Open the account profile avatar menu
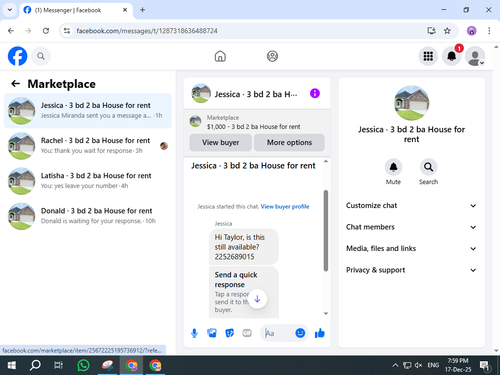Viewport: 500px width, 375px height. click(x=475, y=56)
